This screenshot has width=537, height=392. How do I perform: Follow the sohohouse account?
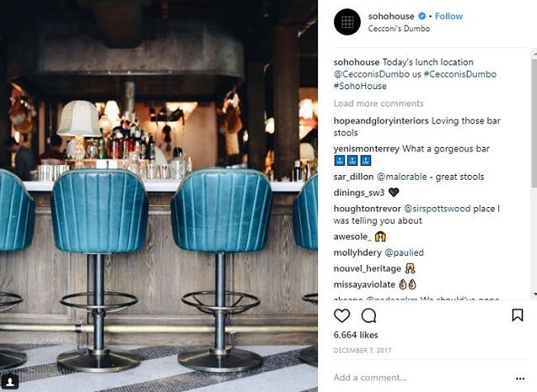(449, 16)
